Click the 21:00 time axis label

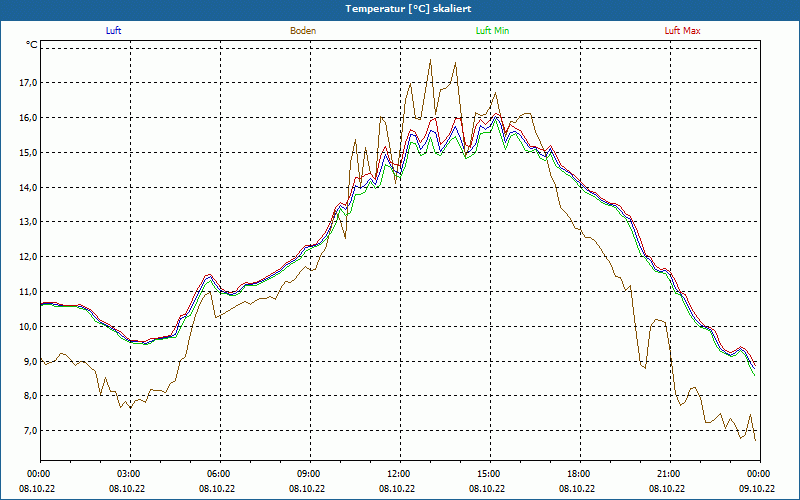click(670, 474)
